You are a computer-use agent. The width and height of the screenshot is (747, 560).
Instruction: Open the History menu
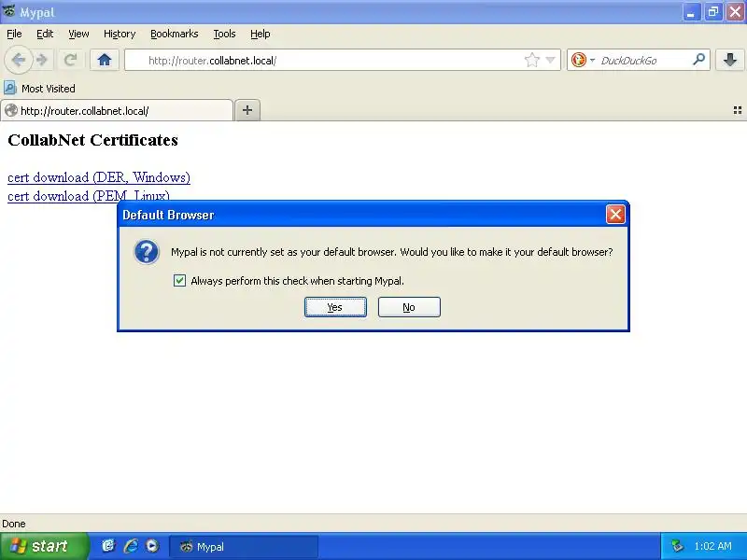(x=120, y=34)
